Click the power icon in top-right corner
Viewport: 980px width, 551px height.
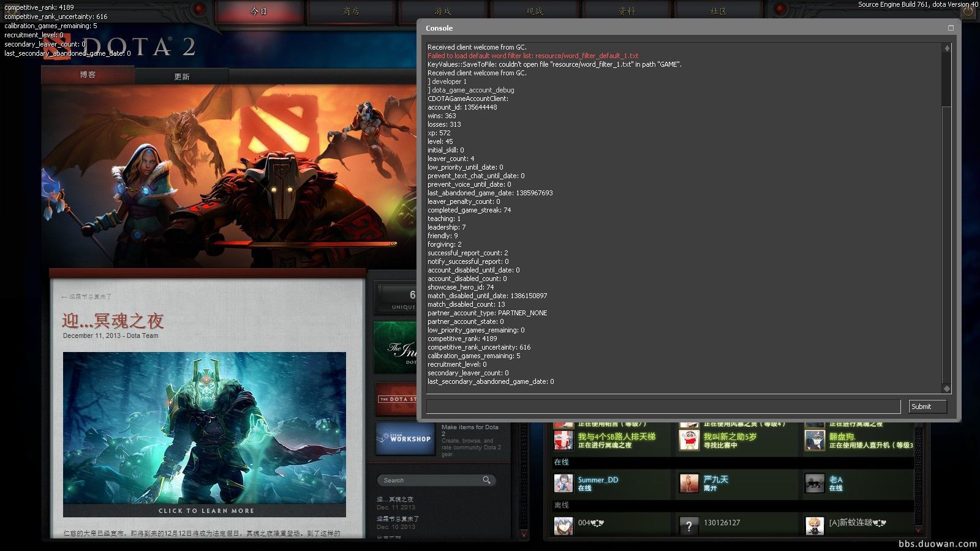tap(968, 11)
